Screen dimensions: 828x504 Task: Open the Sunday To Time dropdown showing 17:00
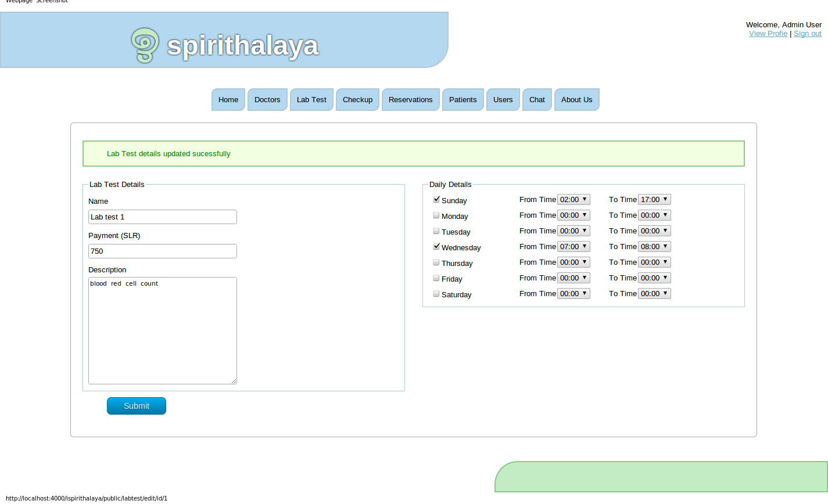[654, 199]
